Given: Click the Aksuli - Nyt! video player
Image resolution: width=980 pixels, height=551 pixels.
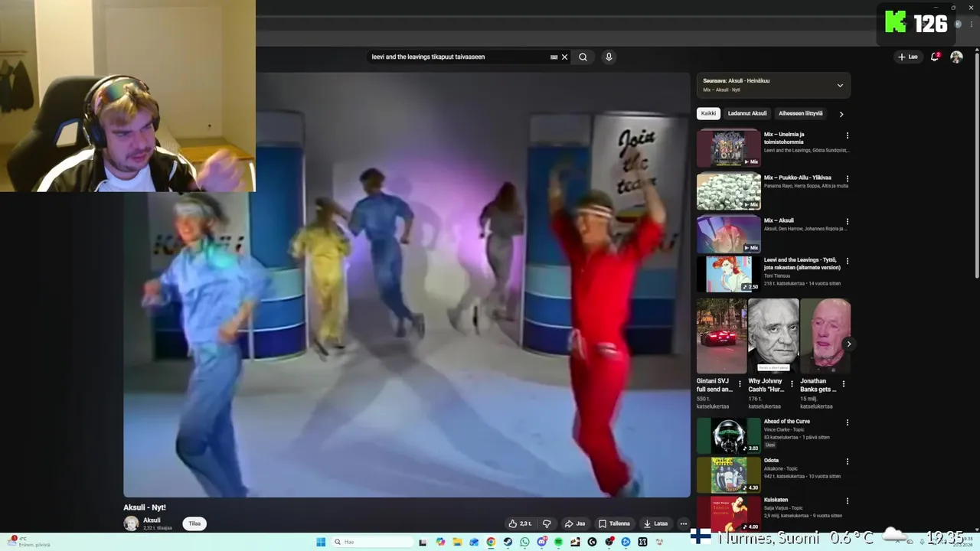Looking at the screenshot, I should click(407, 285).
